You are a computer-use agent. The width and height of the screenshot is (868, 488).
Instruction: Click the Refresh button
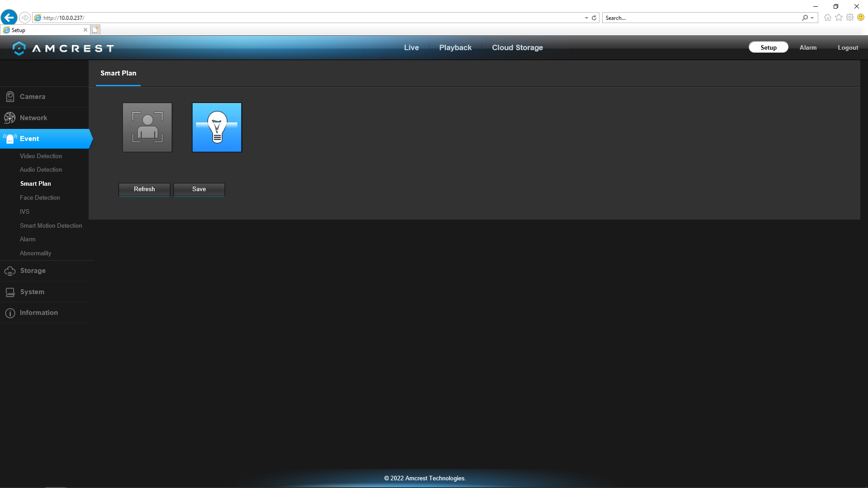tap(144, 189)
